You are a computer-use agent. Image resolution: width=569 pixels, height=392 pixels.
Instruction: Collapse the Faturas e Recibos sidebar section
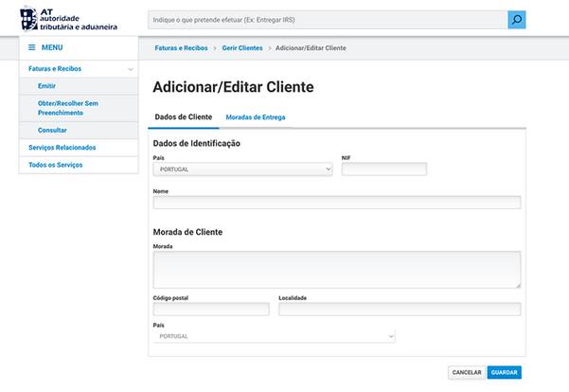pos(130,69)
